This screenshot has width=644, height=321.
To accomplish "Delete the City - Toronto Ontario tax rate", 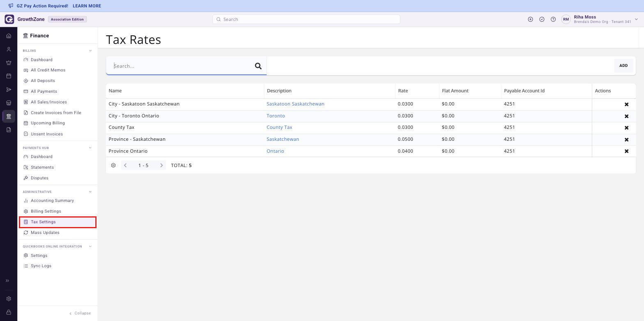I will 626,116.
